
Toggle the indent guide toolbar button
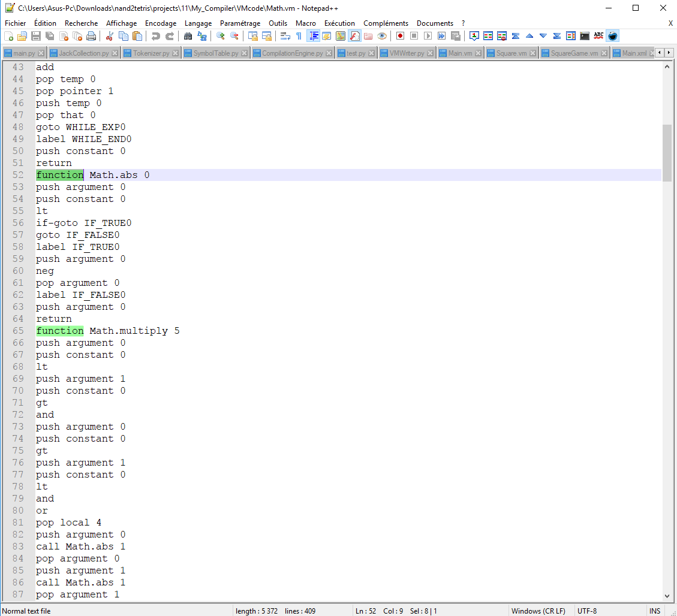pos(313,36)
